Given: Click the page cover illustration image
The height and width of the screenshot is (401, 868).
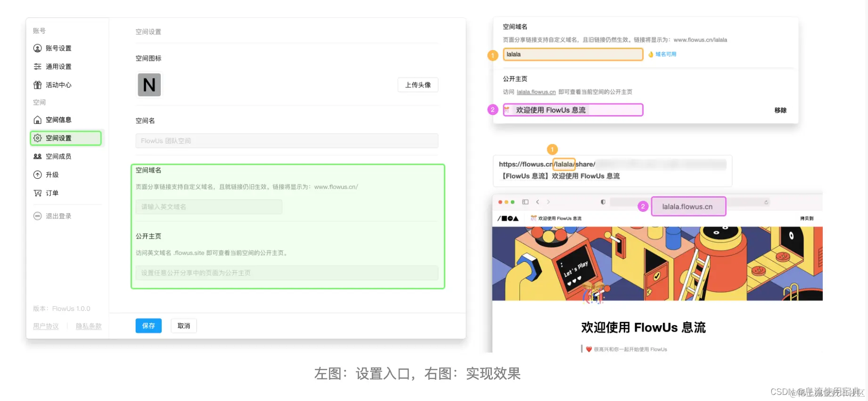Looking at the screenshot, I should (657, 264).
